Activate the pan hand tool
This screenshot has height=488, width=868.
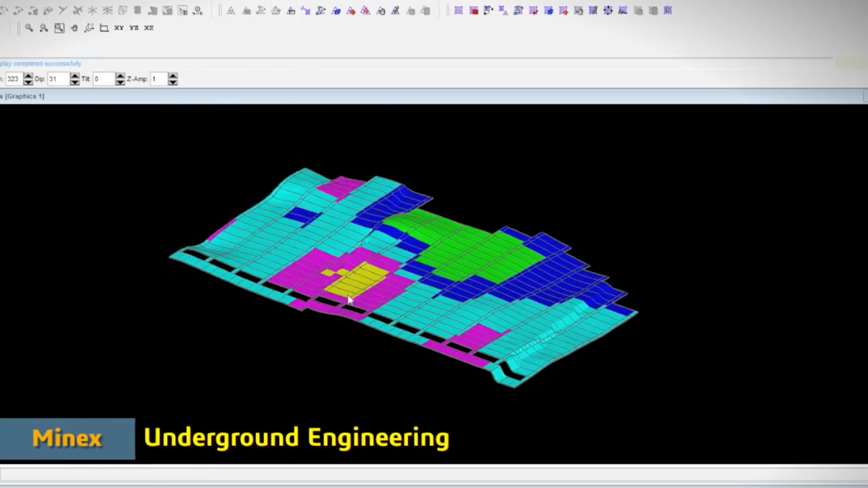[x=75, y=28]
